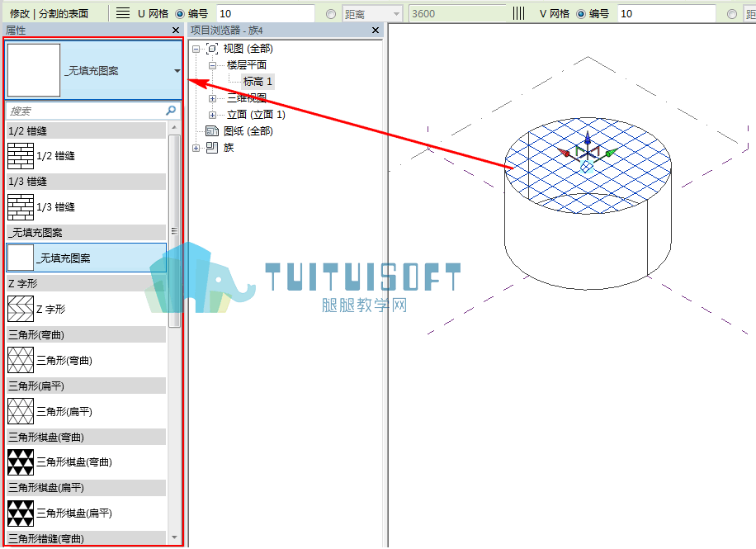
Task: Click the U 网格 编号 value field
Action: point(266,13)
